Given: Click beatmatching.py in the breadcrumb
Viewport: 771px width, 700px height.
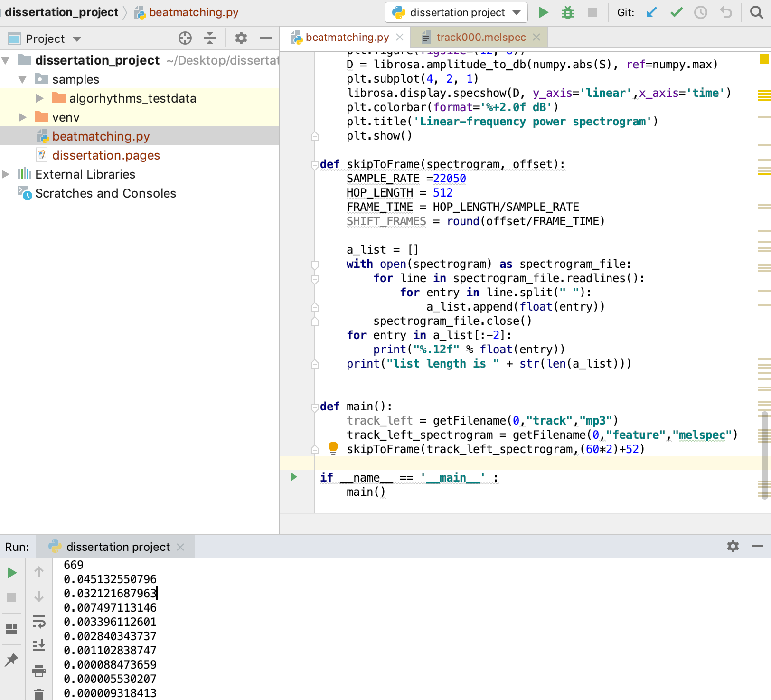Looking at the screenshot, I should pos(187,12).
